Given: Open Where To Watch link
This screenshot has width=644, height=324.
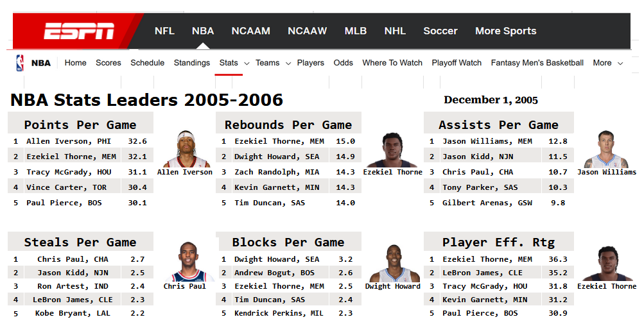Looking at the screenshot, I should click(x=392, y=63).
